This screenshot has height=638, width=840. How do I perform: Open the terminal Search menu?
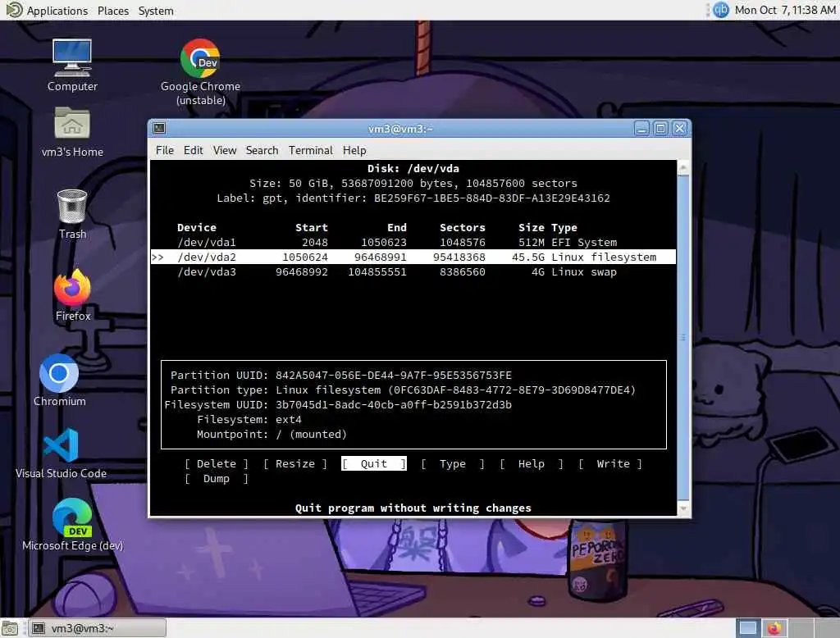pos(262,150)
